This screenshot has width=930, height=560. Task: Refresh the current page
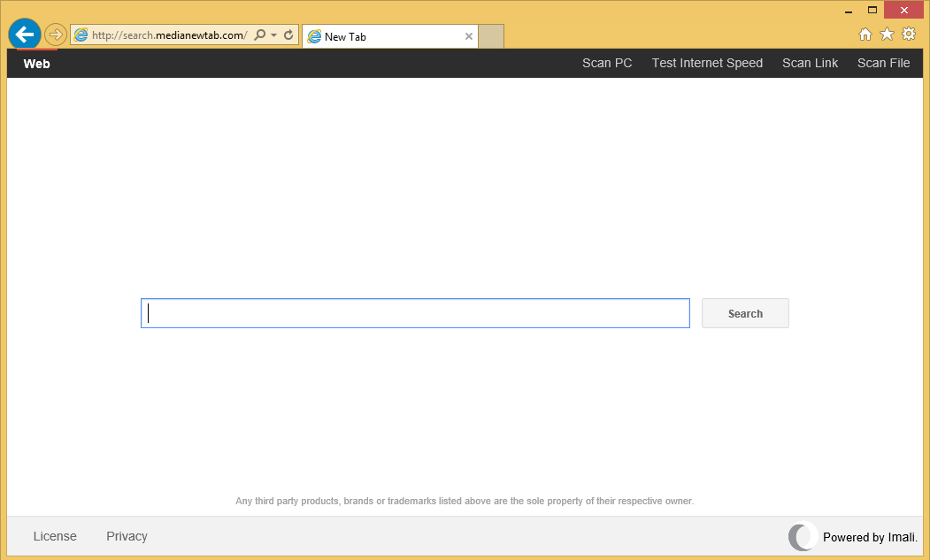point(288,34)
